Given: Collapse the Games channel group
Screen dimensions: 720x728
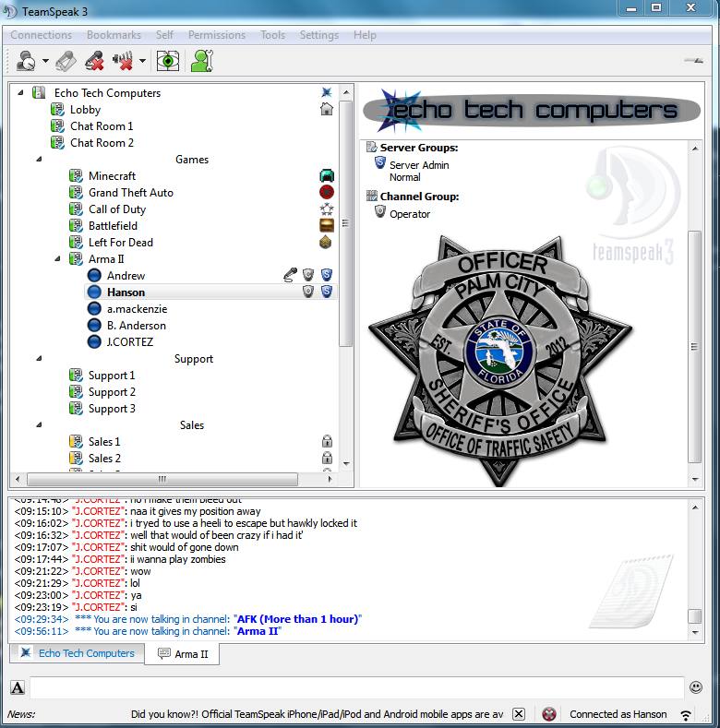Looking at the screenshot, I should pyautogui.click(x=39, y=160).
